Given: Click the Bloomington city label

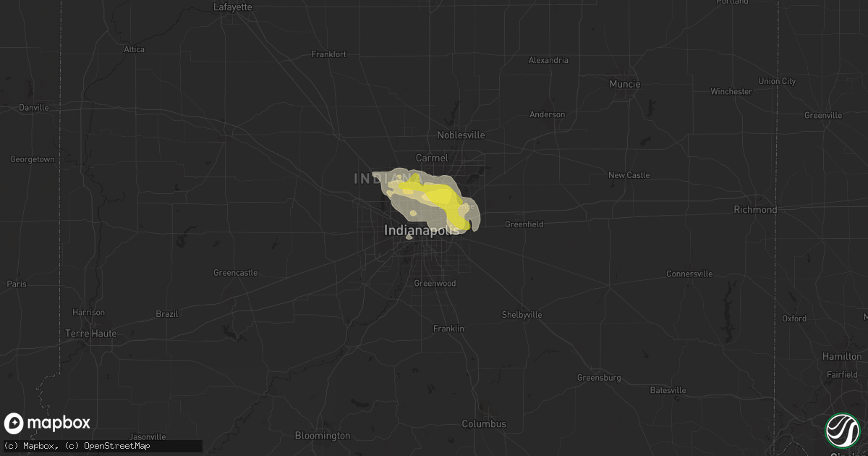Looking at the screenshot, I should (323, 436).
